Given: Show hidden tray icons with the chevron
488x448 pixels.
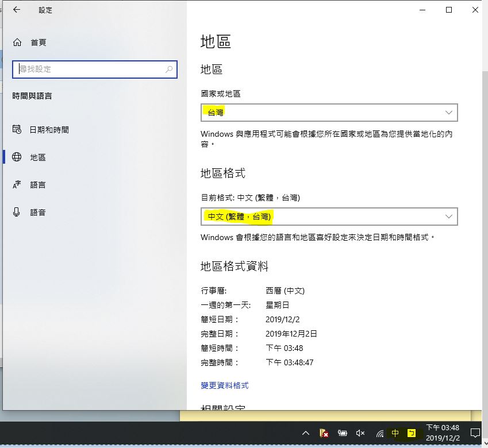Looking at the screenshot, I should 306,432.
